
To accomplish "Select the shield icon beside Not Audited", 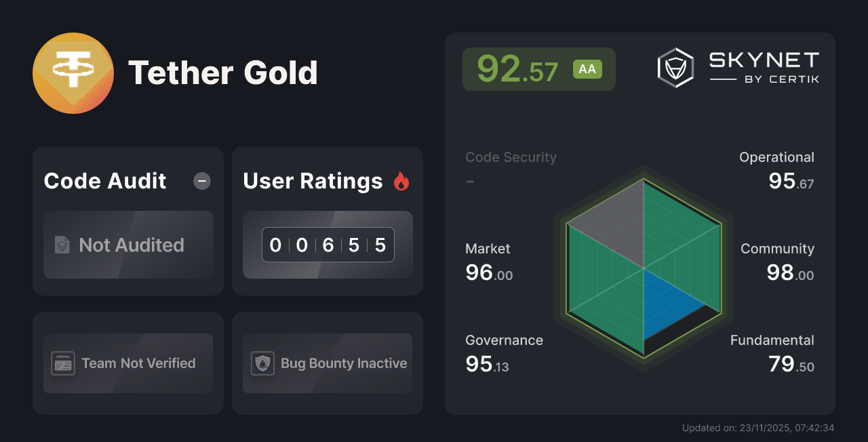I will 62,245.
